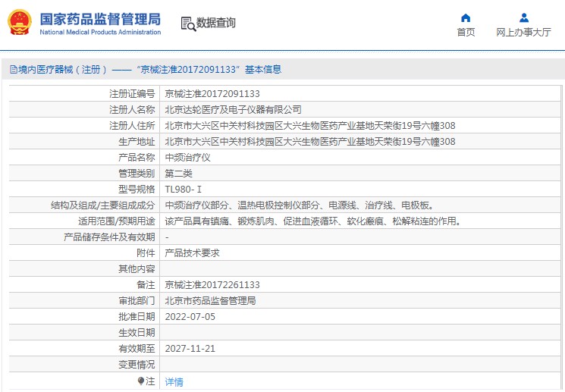Viewport: 565px width, 392px height.
Task: Select approval date 2022-07-05
Action: [190, 317]
